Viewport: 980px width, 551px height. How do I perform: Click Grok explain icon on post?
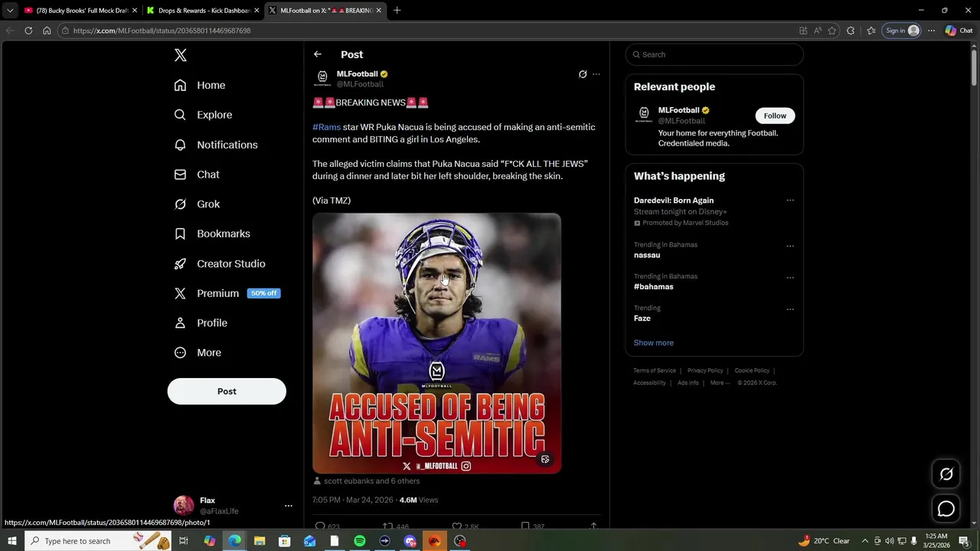tap(583, 74)
